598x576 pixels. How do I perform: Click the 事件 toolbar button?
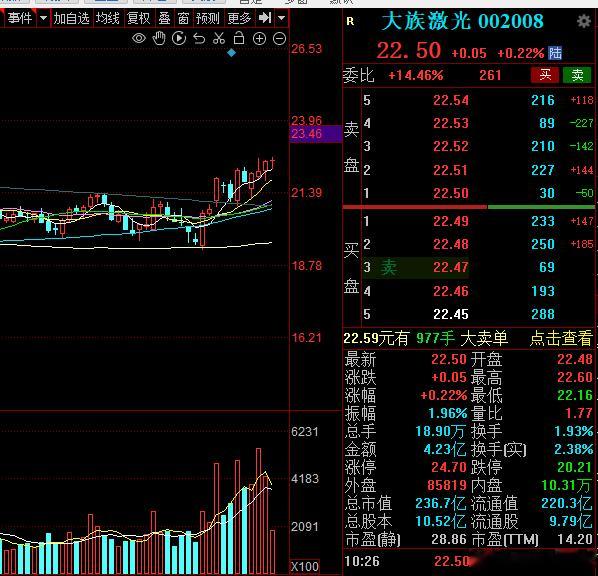20,18
